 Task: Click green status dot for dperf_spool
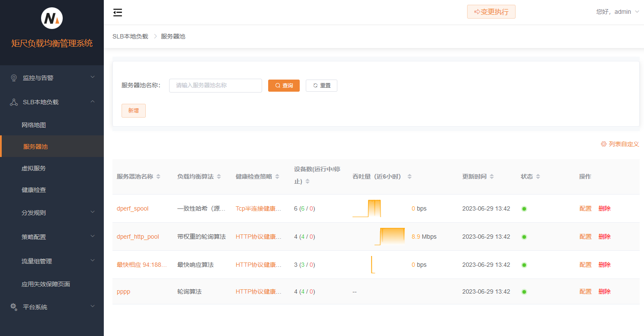coord(524,209)
